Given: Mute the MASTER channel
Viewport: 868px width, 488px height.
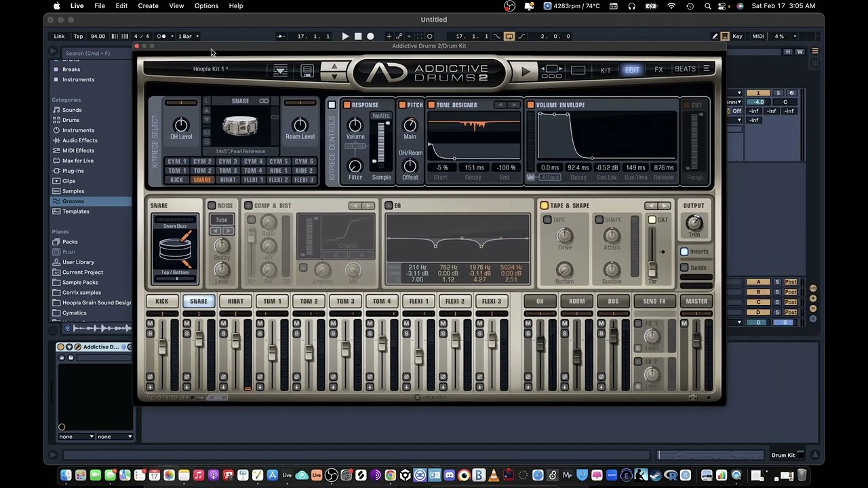Looking at the screenshot, I should [x=684, y=324].
